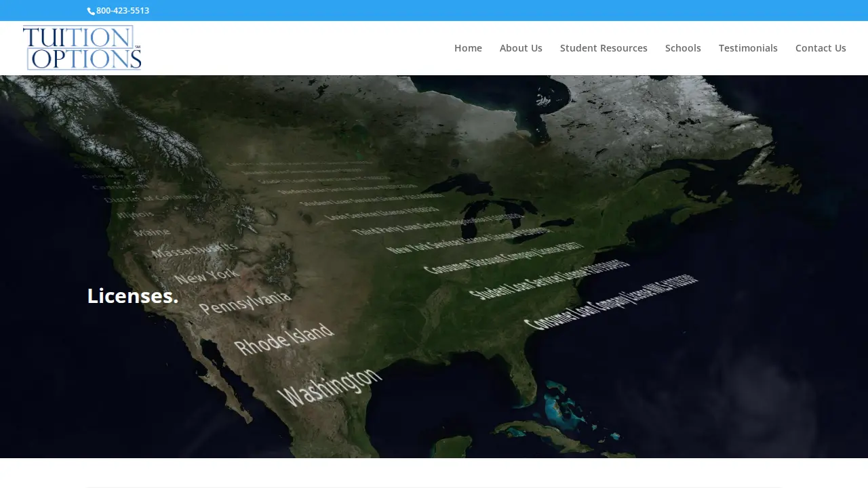This screenshot has height=488, width=868.
Task: Navigate to the Schools page
Action: [683, 48]
